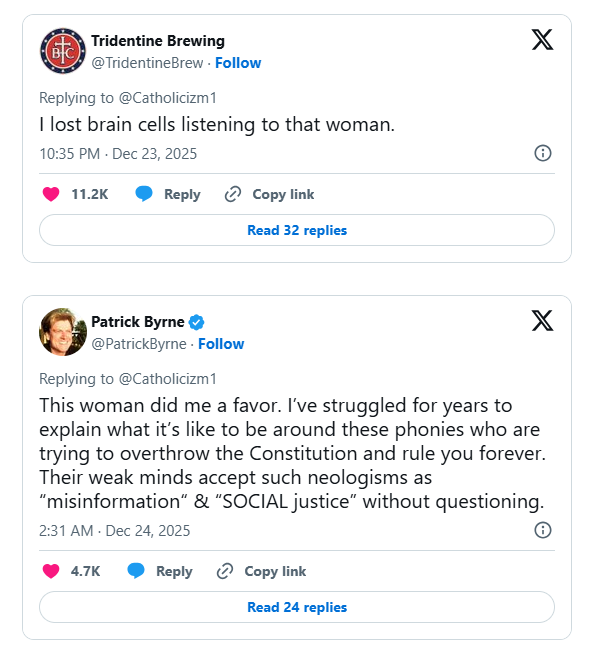Viewport: 605px width, 654px height.
Task: Open info icon on Tridentine Brewing tweet
Action: click(x=542, y=153)
